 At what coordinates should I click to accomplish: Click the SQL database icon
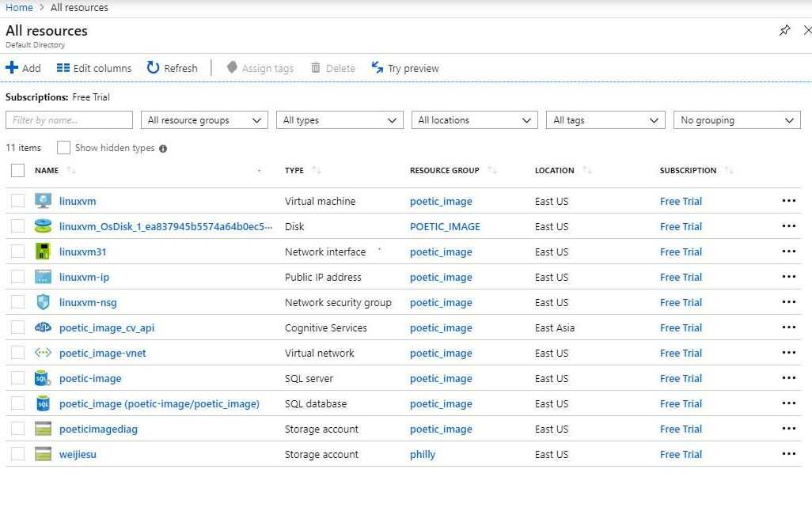click(43, 403)
